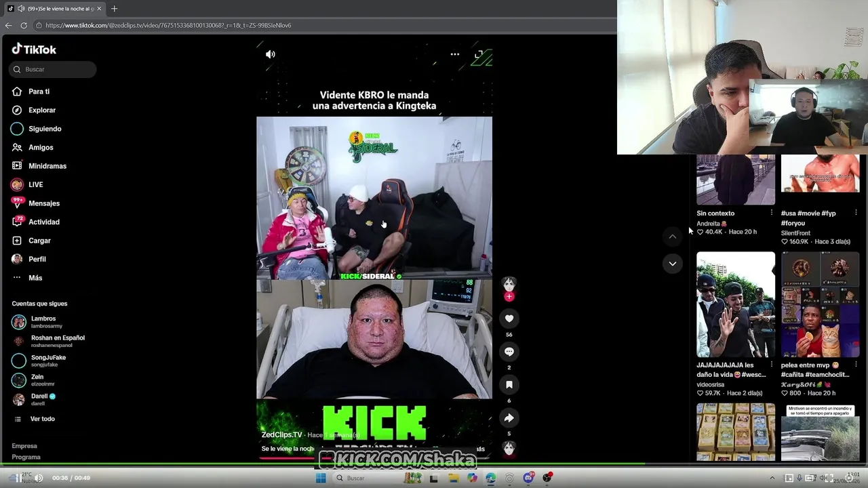
Task: Open the Windows Start menu
Action: 321,478
